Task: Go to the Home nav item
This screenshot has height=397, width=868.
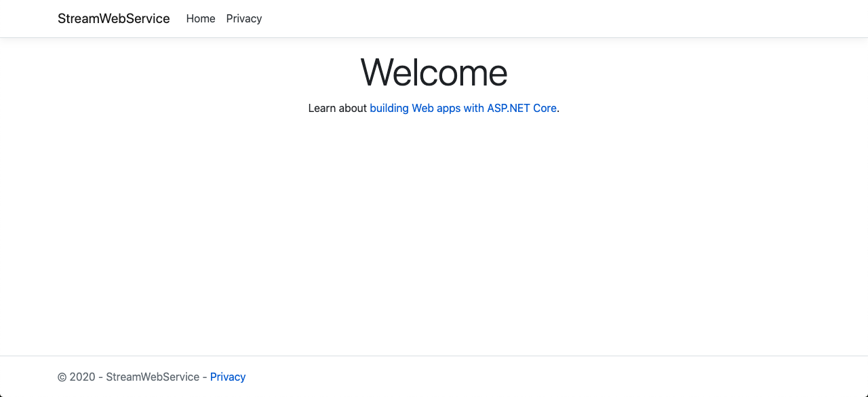Action: tap(201, 18)
